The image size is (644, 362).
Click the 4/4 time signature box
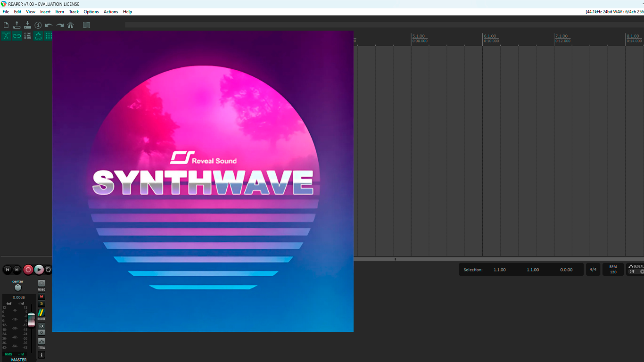click(x=593, y=270)
